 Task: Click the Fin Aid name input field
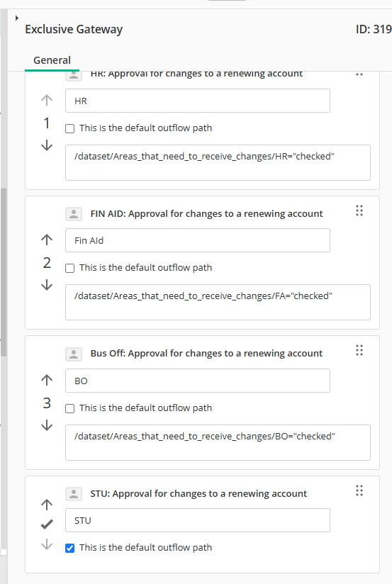pyautogui.click(x=198, y=240)
